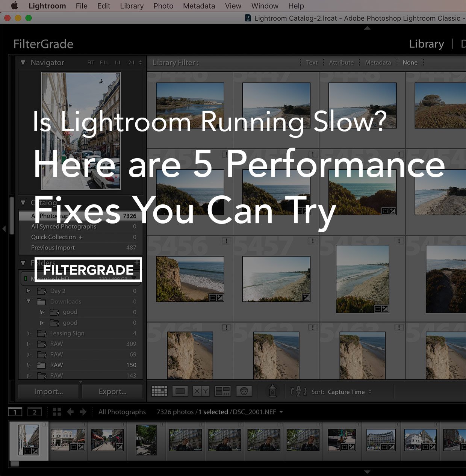Click the filmstrip horizontal scrollbar thumb
Viewport: 466px width, 476px height.
(15, 464)
